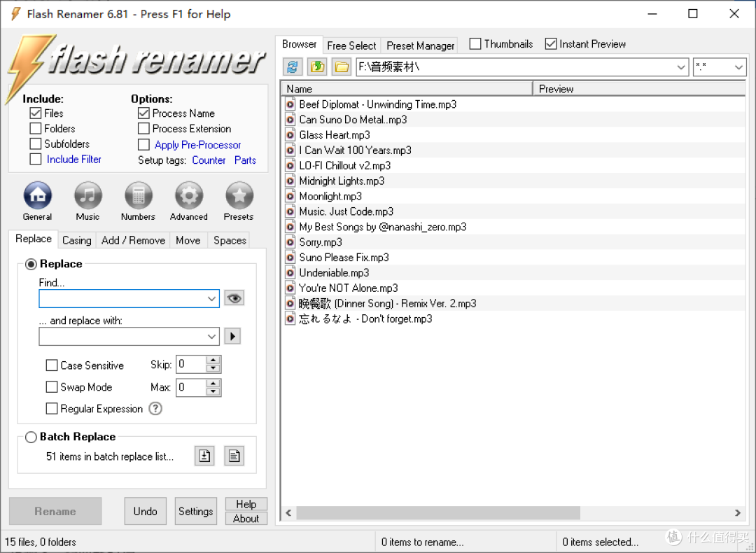Enable the Include Filter checkbox
This screenshot has width=756, height=553.
[x=35, y=159]
